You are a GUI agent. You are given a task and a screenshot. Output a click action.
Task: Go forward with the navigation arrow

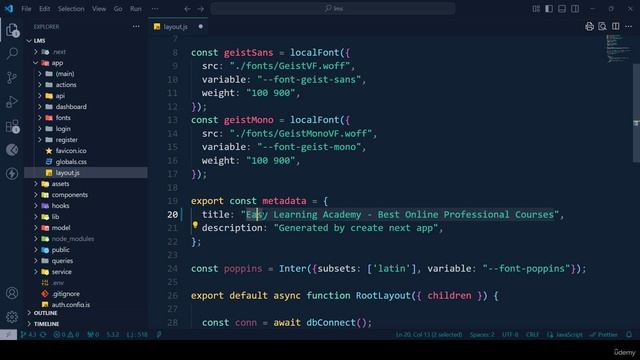tap(200, 9)
